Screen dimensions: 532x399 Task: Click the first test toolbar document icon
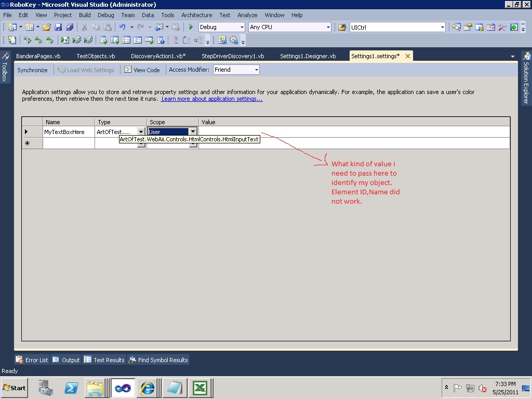pos(12,40)
